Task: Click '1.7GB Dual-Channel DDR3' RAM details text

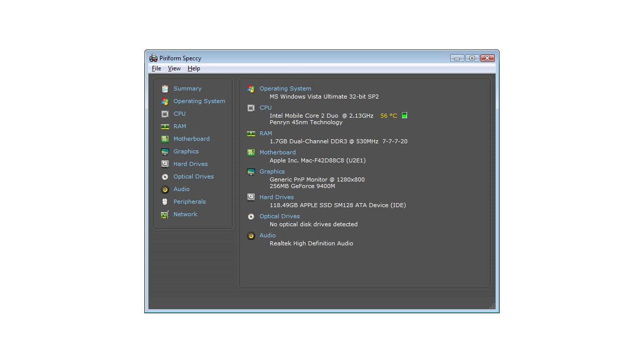Action: pyautogui.click(x=339, y=141)
